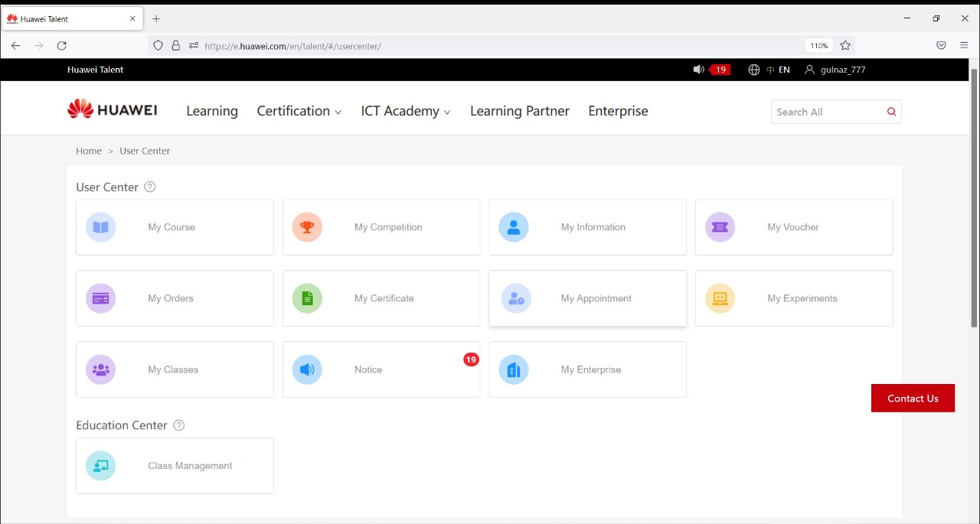
Task: Click the My Voucher ticket icon
Action: pos(720,227)
